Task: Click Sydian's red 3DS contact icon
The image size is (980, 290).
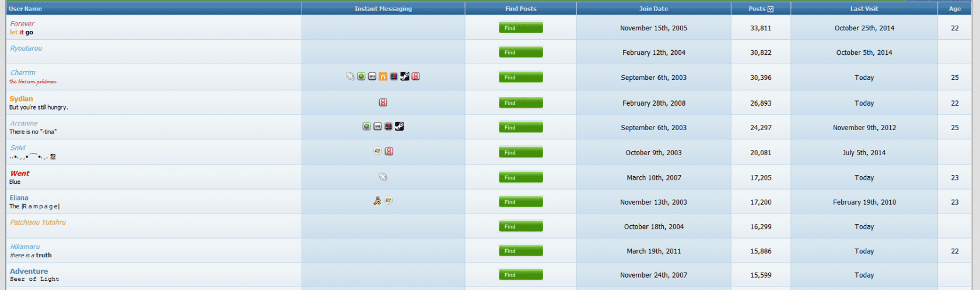Action: pos(383,102)
